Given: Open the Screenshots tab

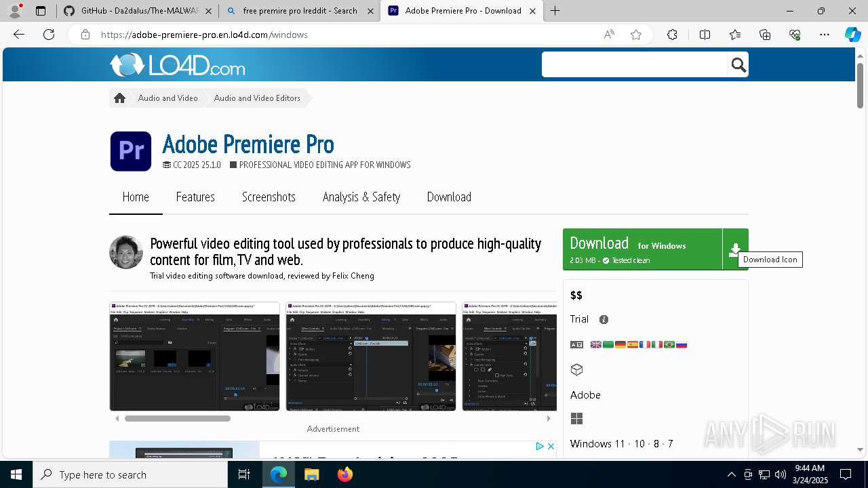Looking at the screenshot, I should coord(269,197).
